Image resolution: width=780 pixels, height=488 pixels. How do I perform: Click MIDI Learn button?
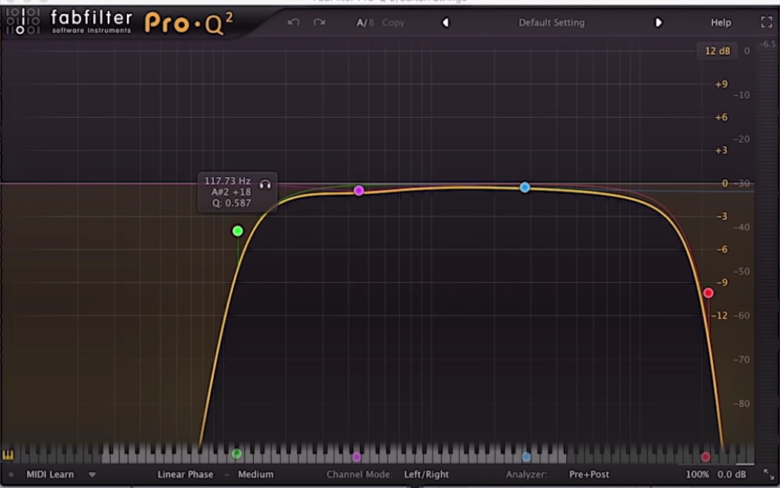tap(50, 475)
